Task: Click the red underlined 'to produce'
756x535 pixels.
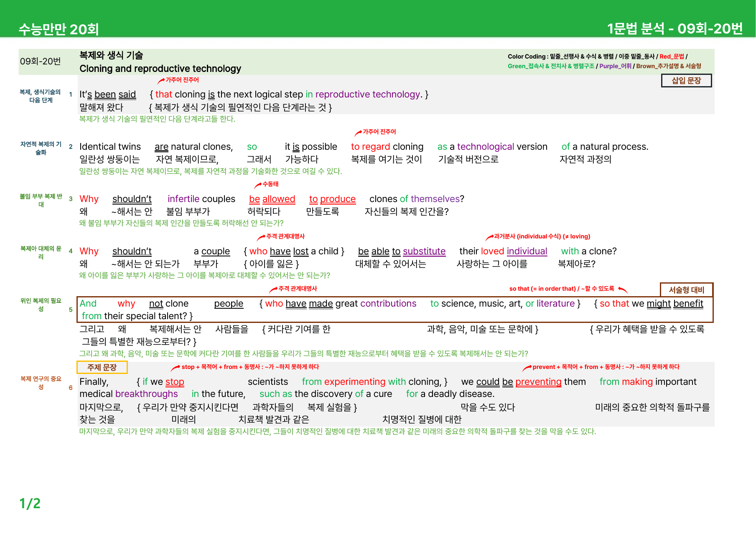Action: pyautogui.click(x=332, y=199)
